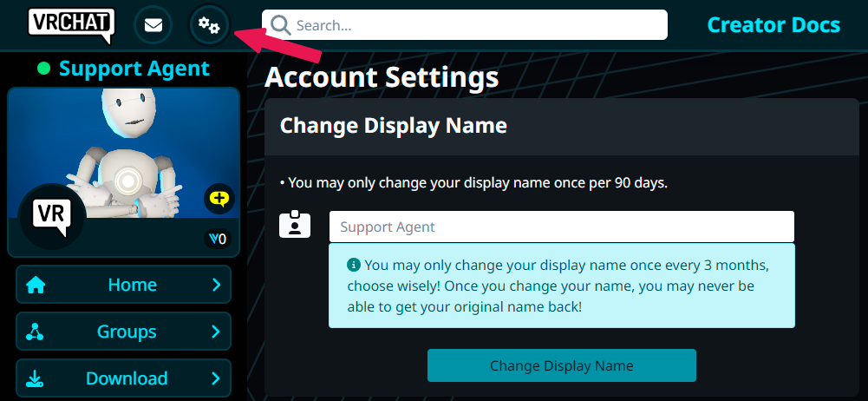
Task: Click the 'choose wisely' notice text
Action: point(558,286)
